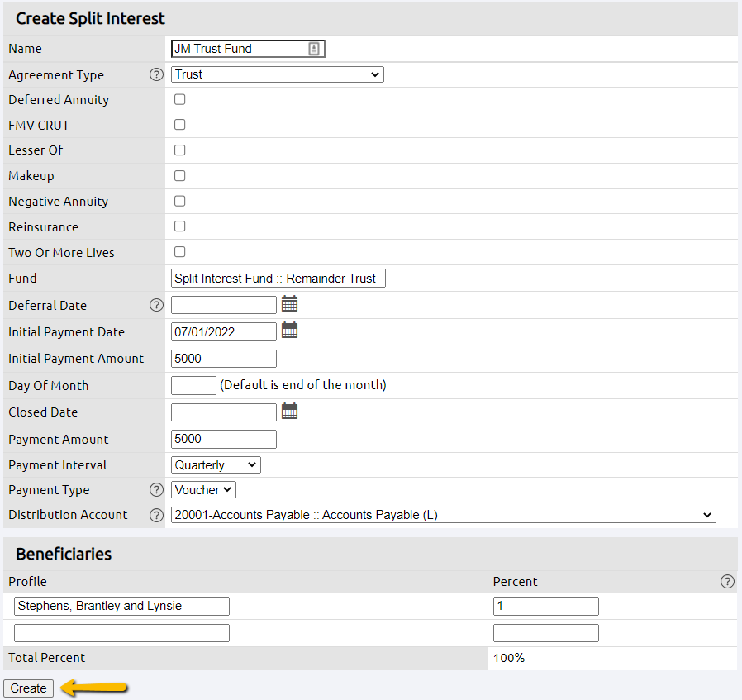Toggle Two Or More Lives checkbox
Image resolution: width=742 pixels, height=700 pixels.
(180, 252)
